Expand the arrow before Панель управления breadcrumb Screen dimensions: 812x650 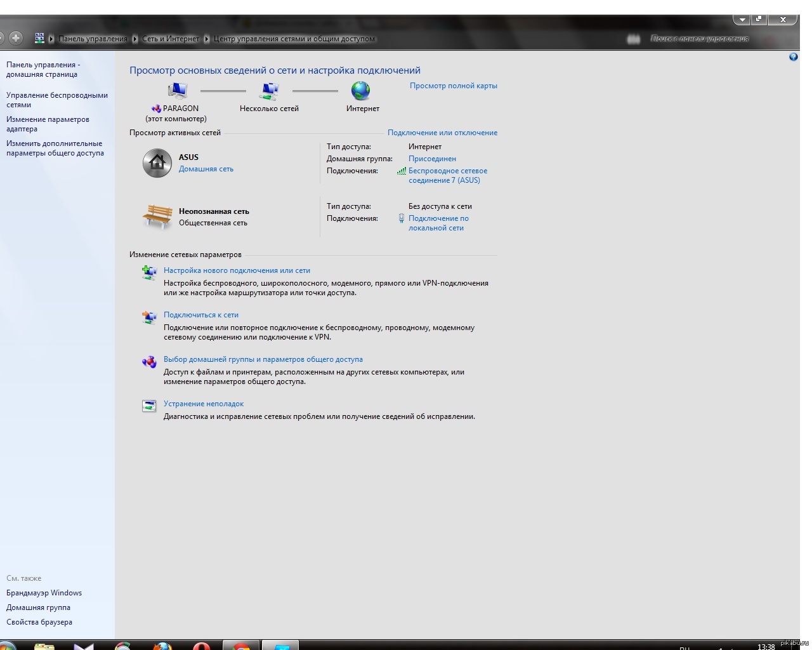[x=51, y=39]
